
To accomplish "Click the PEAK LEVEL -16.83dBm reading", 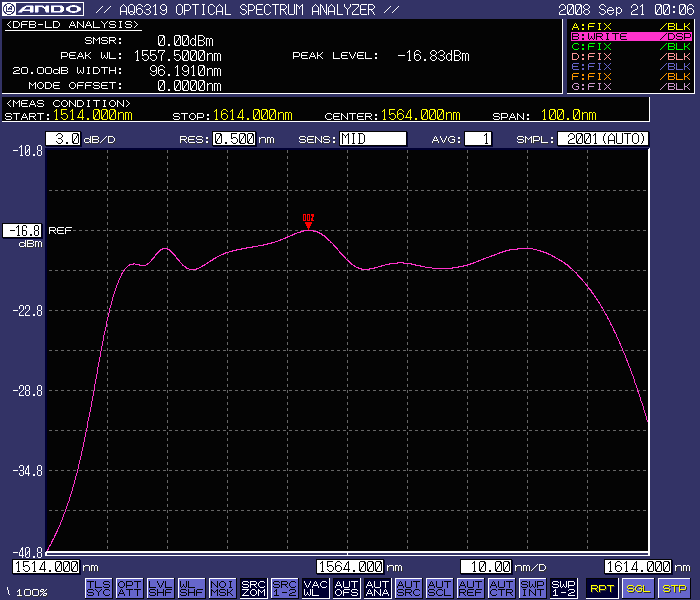I will [x=433, y=56].
